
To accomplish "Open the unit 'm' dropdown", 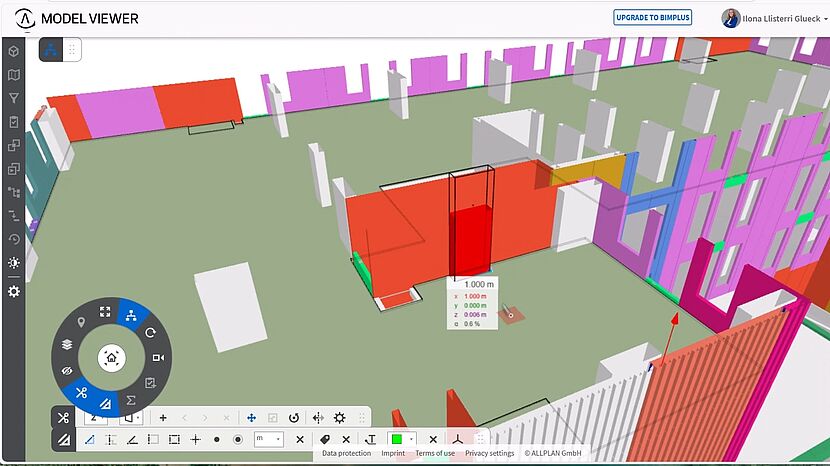I will pos(268,439).
